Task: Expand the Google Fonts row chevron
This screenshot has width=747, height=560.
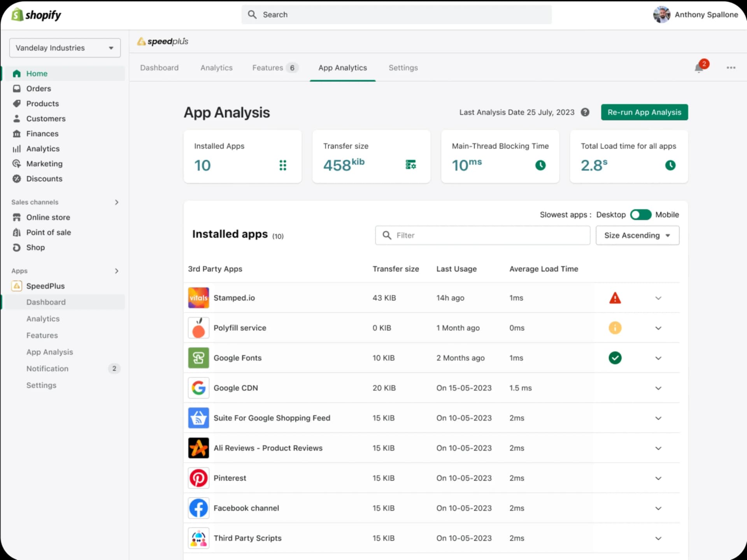Action: [658, 358]
